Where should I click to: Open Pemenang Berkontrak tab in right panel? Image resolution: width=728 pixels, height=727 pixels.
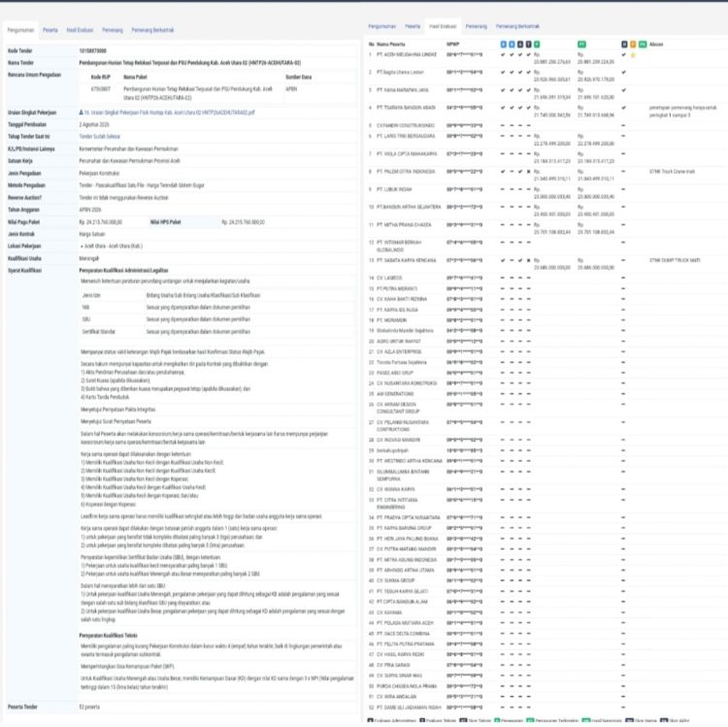[517, 26]
